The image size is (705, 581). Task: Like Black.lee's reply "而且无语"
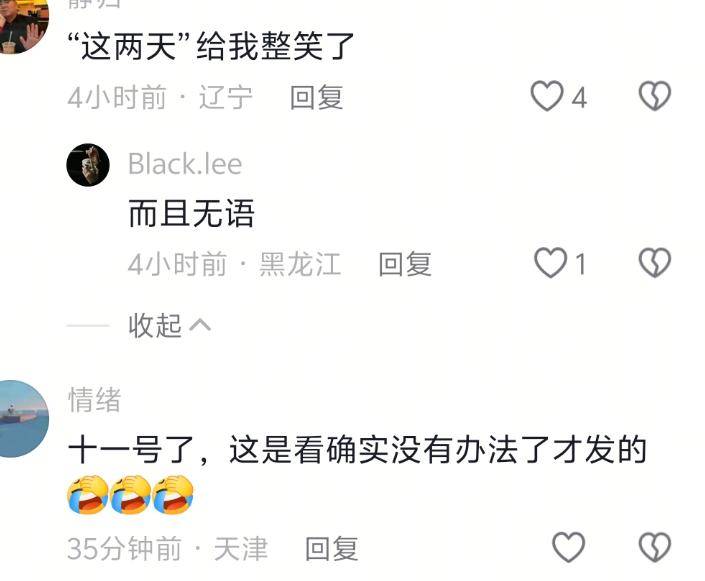pyautogui.click(x=550, y=263)
